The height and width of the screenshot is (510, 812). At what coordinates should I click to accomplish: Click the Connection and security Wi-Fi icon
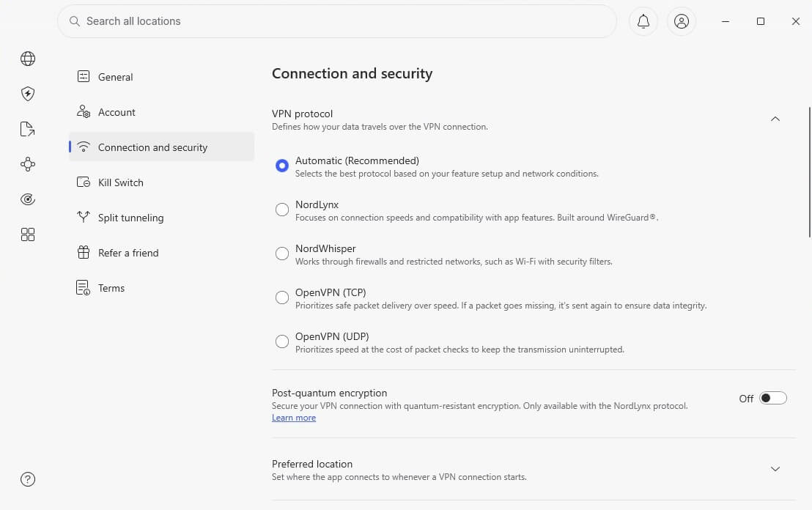pyautogui.click(x=84, y=147)
